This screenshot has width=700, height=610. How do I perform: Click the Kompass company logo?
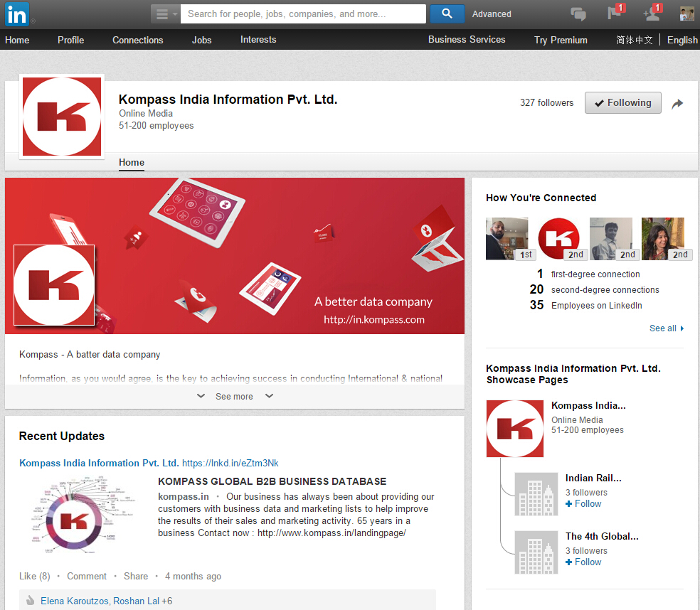(61, 116)
